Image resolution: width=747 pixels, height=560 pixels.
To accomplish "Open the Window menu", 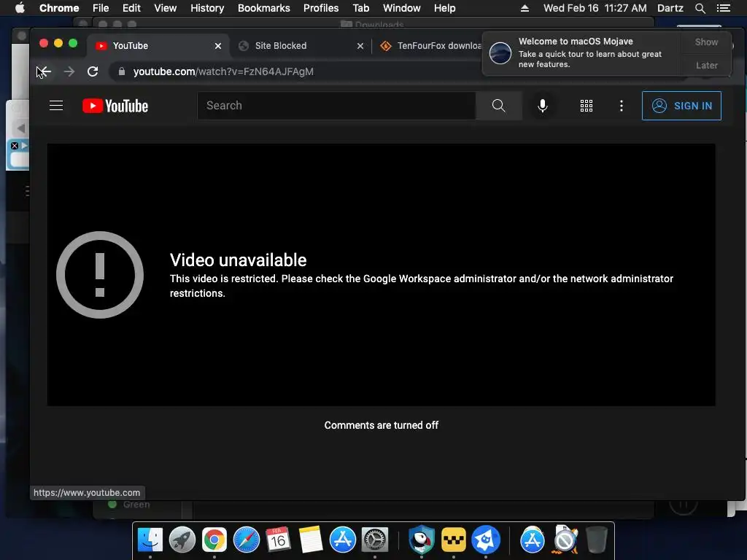I will point(402,8).
